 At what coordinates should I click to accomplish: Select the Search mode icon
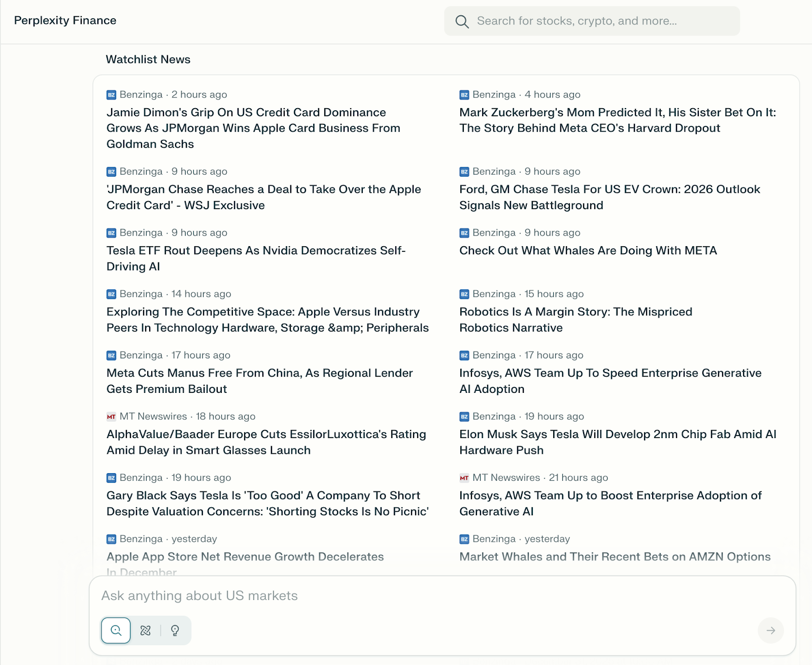(x=116, y=630)
